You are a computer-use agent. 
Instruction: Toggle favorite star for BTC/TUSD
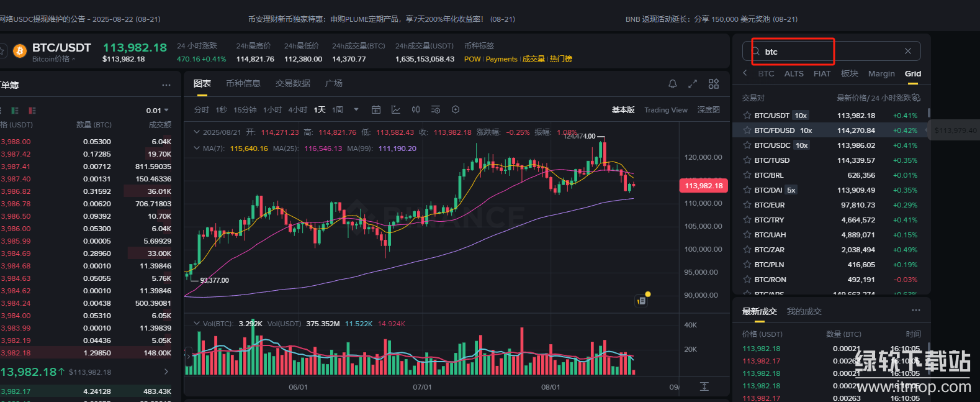[x=747, y=160]
